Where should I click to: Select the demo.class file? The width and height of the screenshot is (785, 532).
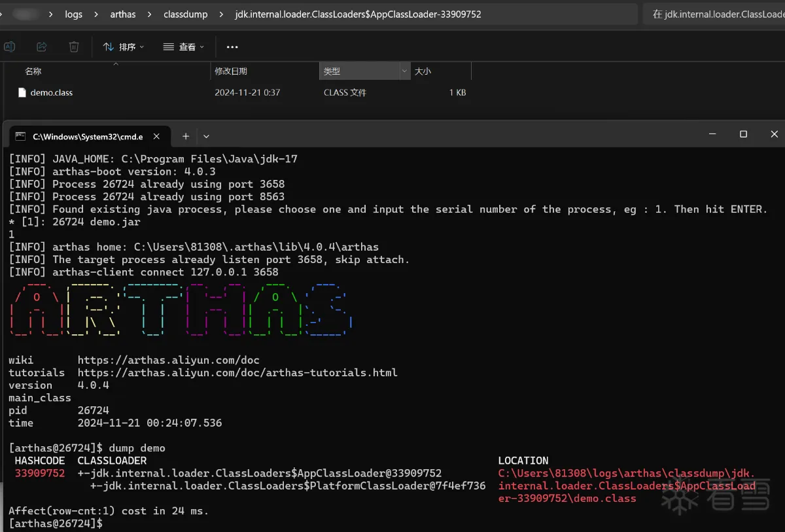52,93
